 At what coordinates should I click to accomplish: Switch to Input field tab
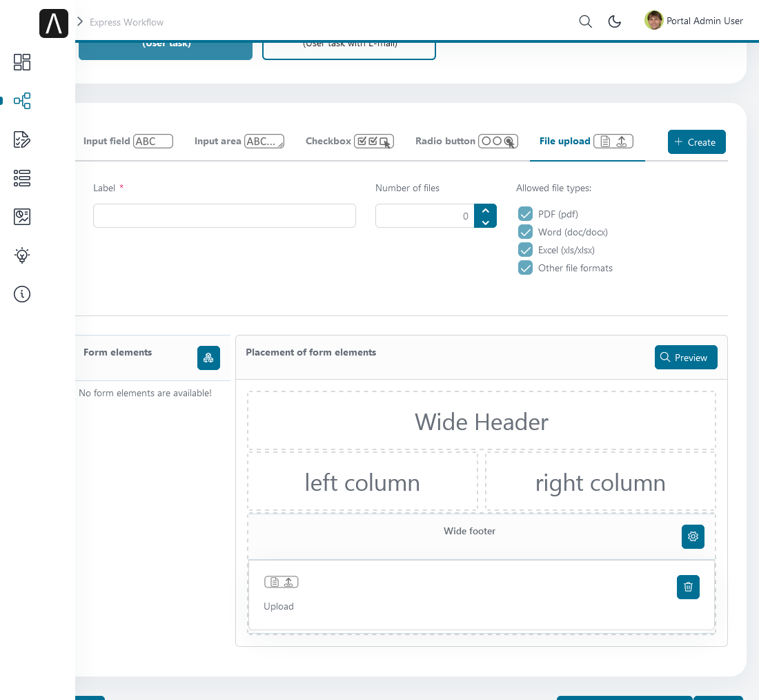tap(128, 141)
